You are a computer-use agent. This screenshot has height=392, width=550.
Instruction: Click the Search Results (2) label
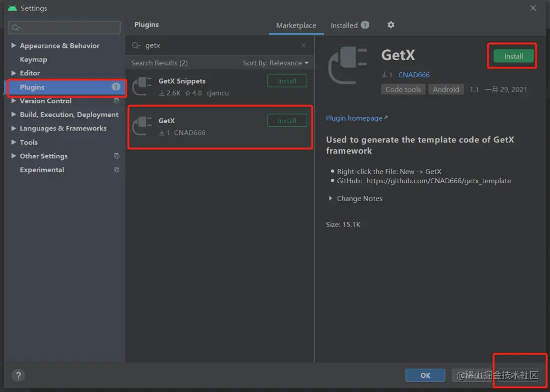pyautogui.click(x=159, y=63)
